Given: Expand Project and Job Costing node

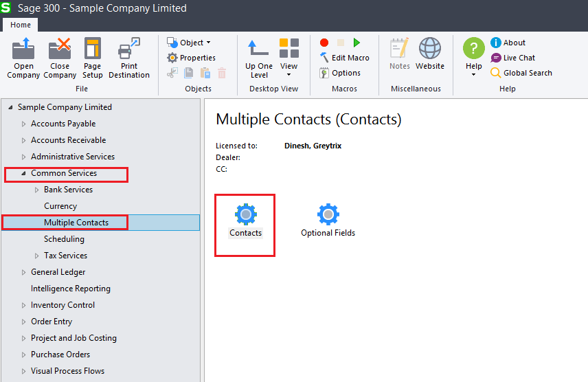Looking at the screenshot, I should tap(23, 339).
